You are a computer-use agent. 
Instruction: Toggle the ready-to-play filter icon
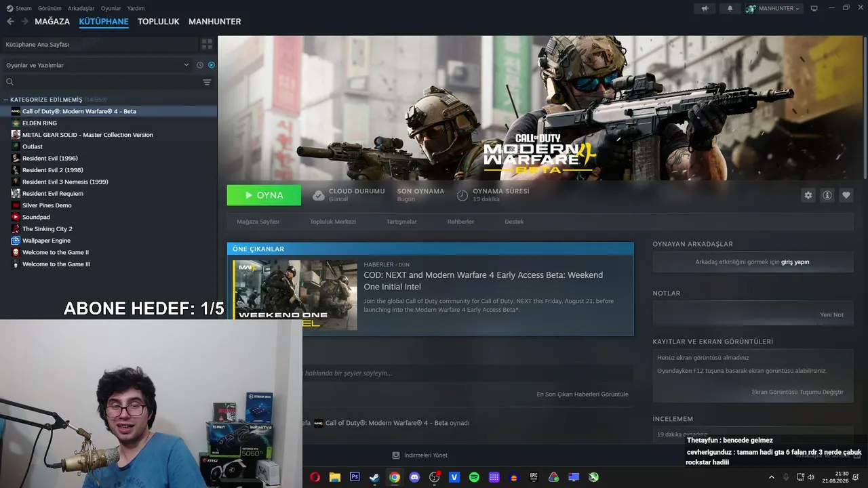coord(212,65)
